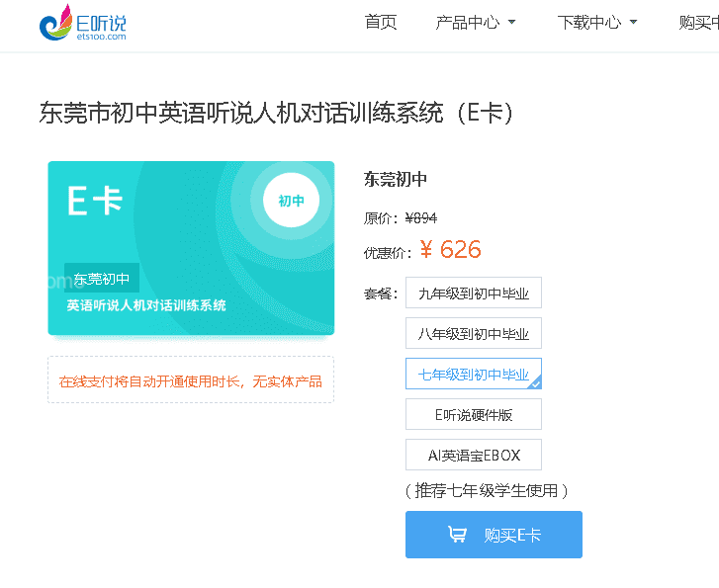The height and width of the screenshot is (588, 719).
Task: Click the shopping cart icon
Action: (x=457, y=535)
